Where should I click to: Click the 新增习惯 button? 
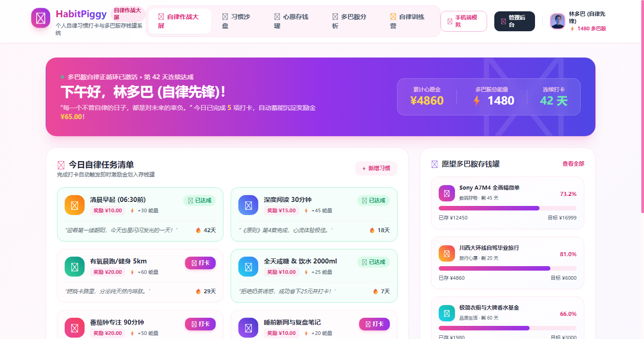click(376, 168)
